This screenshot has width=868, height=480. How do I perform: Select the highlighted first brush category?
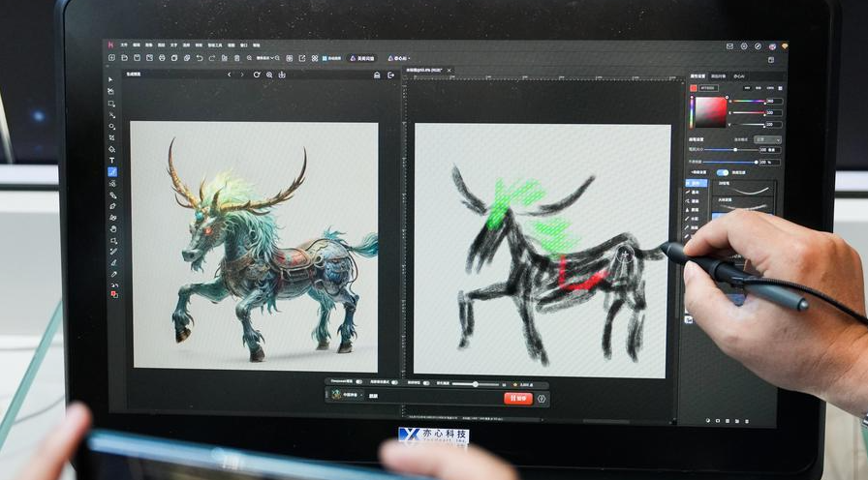697,183
